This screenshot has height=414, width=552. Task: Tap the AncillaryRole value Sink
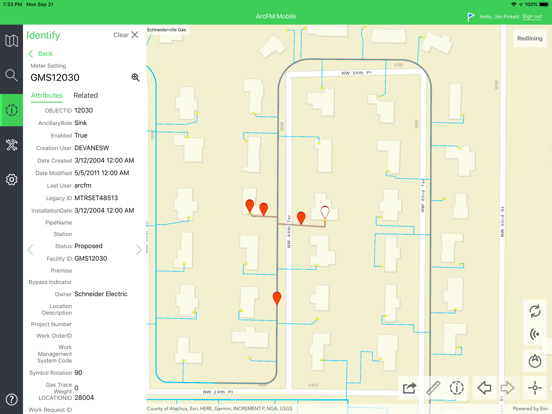(81, 123)
